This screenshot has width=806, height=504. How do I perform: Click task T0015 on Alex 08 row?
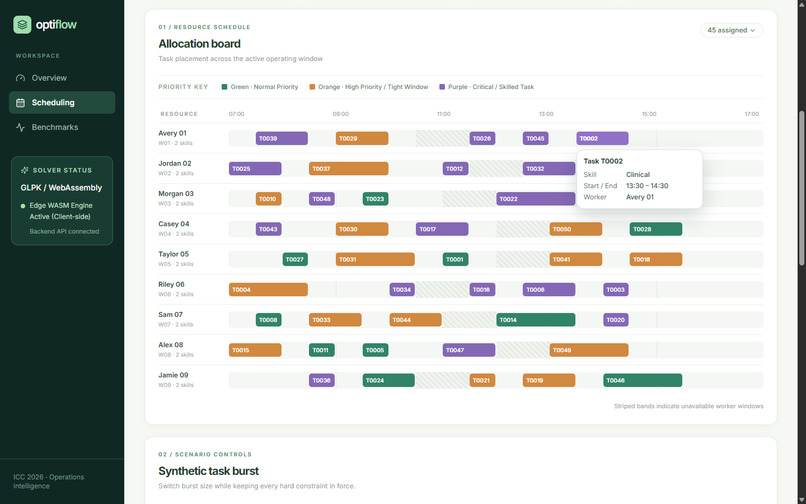[255, 351]
